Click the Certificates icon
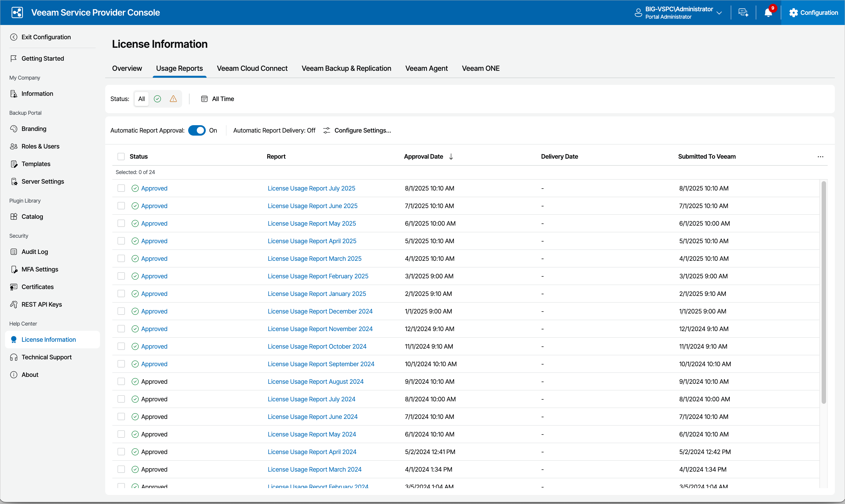 tap(13, 287)
